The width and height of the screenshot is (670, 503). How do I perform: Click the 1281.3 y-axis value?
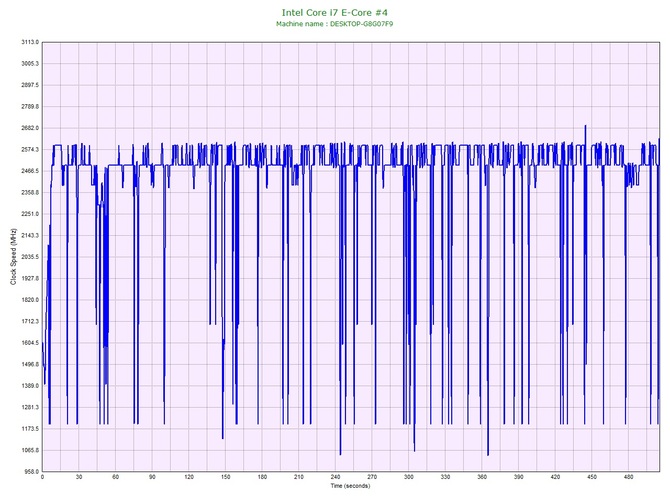point(30,407)
